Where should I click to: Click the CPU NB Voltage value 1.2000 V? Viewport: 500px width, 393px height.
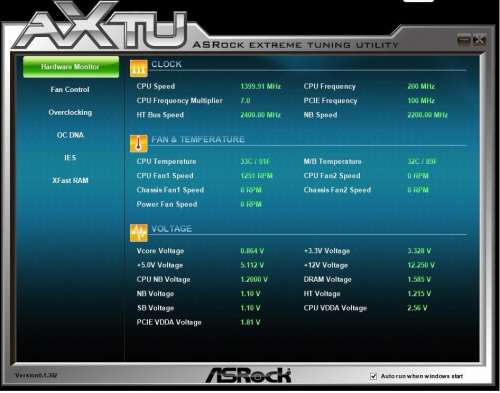pos(254,280)
